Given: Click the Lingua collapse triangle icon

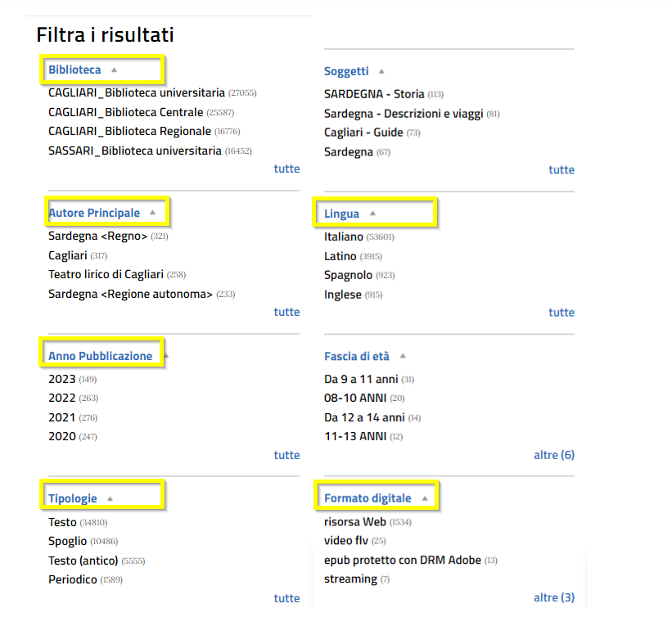Looking at the screenshot, I should pyautogui.click(x=372, y=214).
